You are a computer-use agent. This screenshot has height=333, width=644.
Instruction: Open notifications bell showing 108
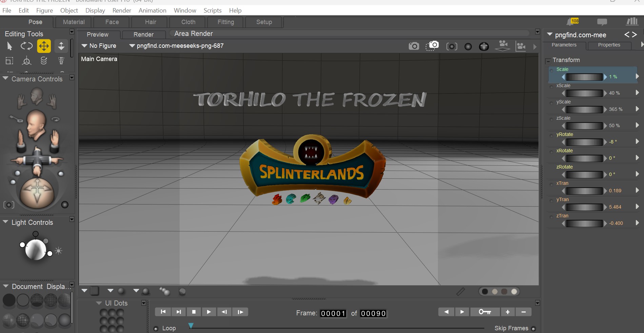[572, 22]
